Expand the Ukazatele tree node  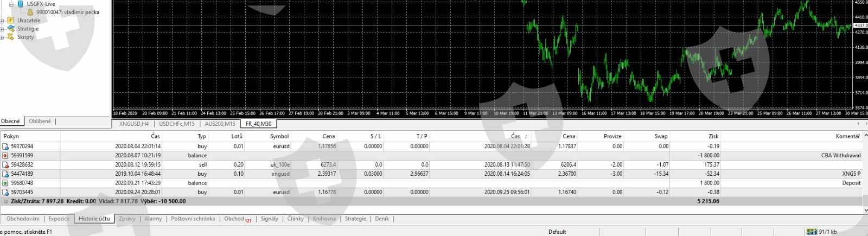pyautogui.click(x=2, y=21)
